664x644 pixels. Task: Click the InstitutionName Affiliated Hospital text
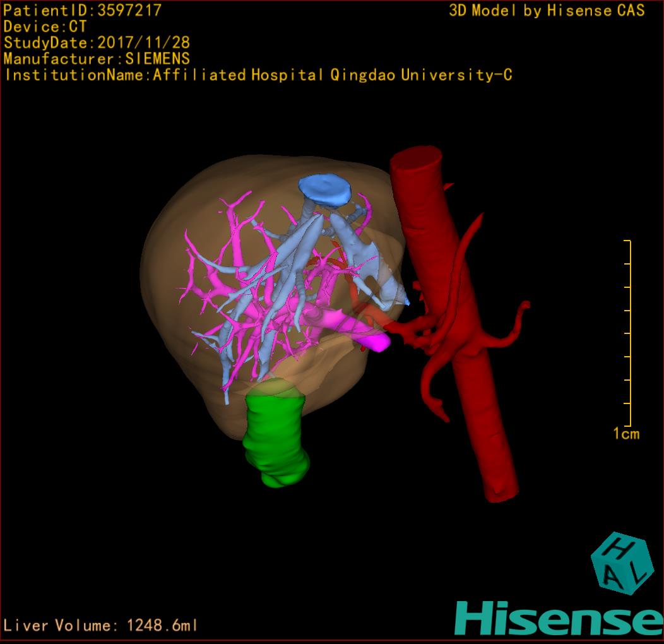pos(258,75)
